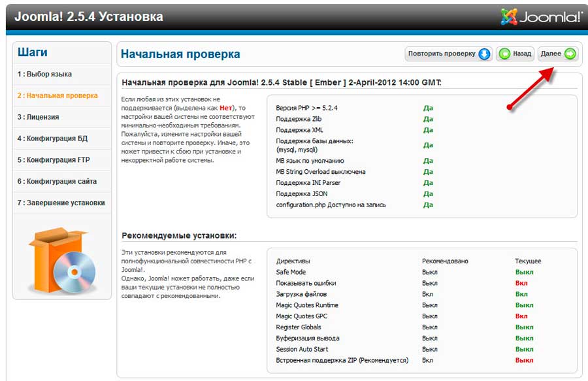This screenshot has width=588, height=381.
Task: Click the Версия PHP >= 5.2.4 row label
Action: pos(306,108)
